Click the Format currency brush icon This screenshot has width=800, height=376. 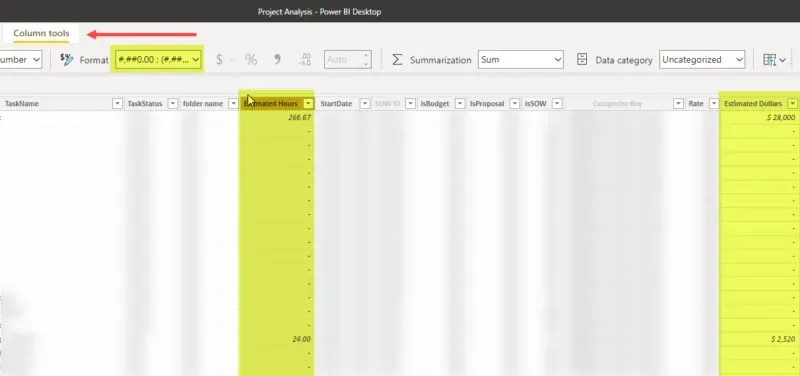66,60
